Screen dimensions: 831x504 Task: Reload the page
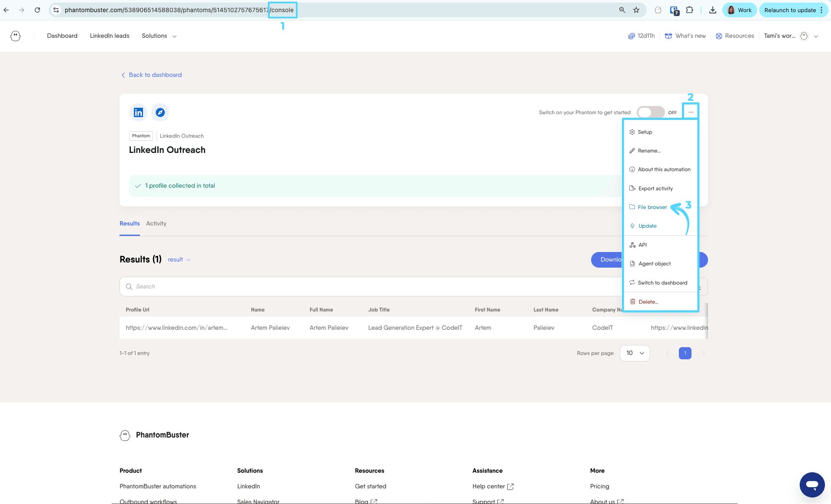pyautogui.click(x=37, y=10)
